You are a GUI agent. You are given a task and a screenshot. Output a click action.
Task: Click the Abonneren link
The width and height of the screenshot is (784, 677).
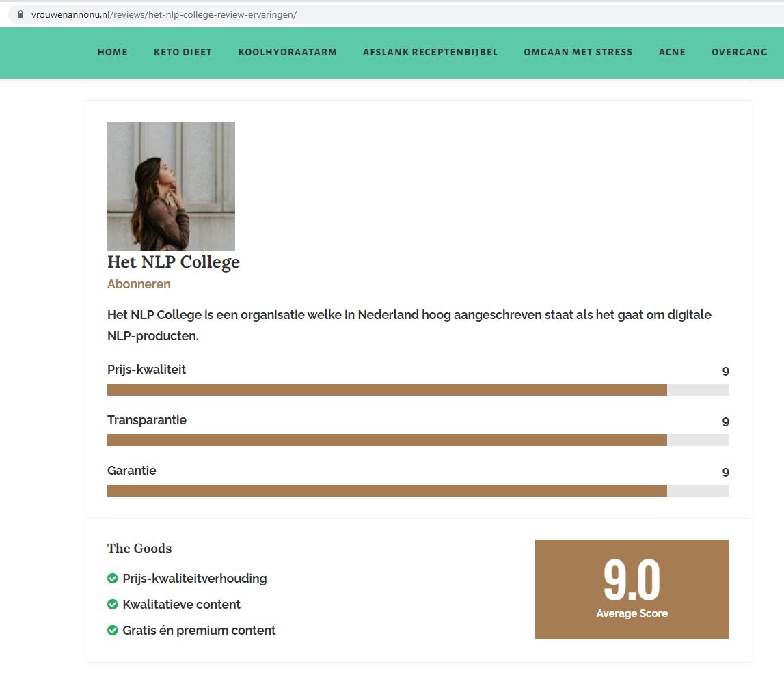point(139,284)
